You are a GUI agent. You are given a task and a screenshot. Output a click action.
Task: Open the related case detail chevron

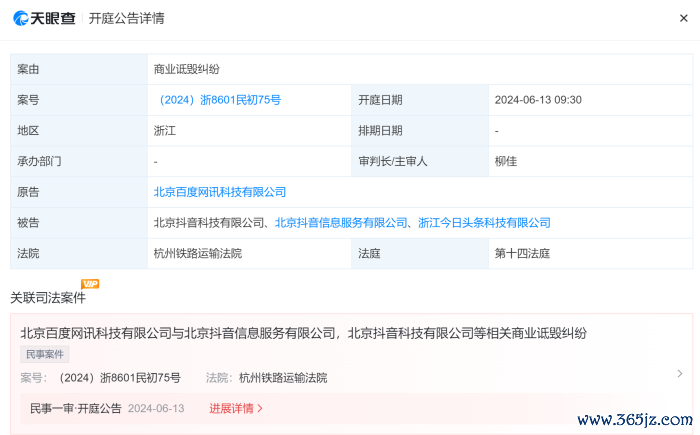[x=680, y=373]
